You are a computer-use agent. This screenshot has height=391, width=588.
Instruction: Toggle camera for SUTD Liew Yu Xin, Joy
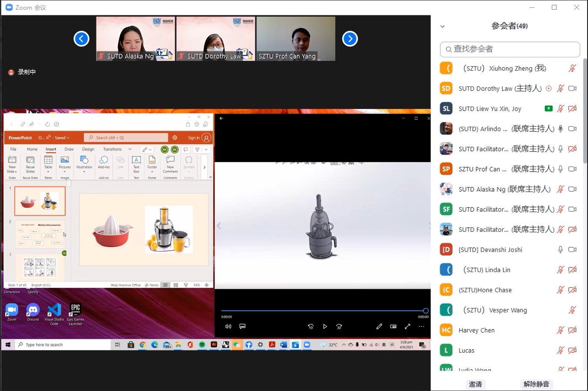coord(572,109)
